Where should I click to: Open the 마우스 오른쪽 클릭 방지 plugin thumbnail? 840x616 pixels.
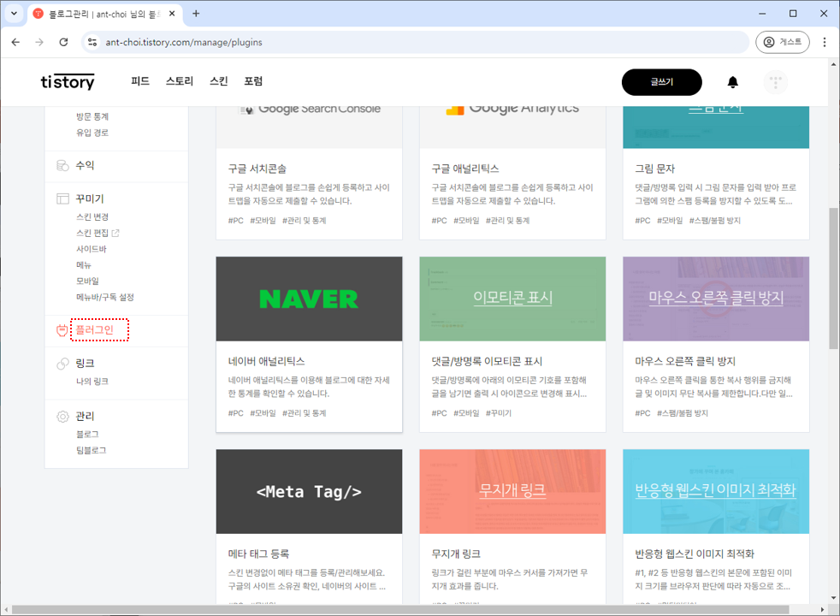(716, 299)
